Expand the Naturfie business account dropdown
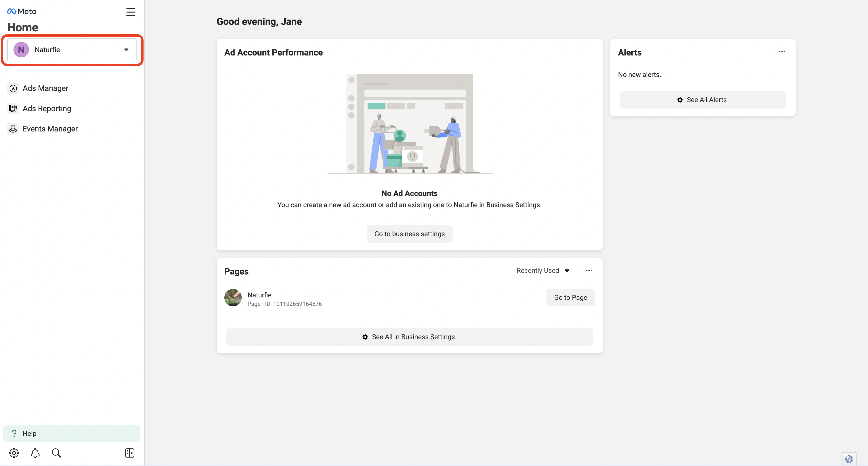Image resolution: width=868 pixels, height=466 pixels. click(72, 50)
